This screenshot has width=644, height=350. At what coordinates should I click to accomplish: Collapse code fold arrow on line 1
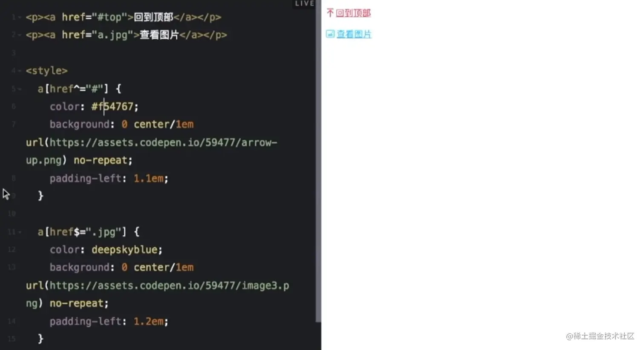coord(20,17)
